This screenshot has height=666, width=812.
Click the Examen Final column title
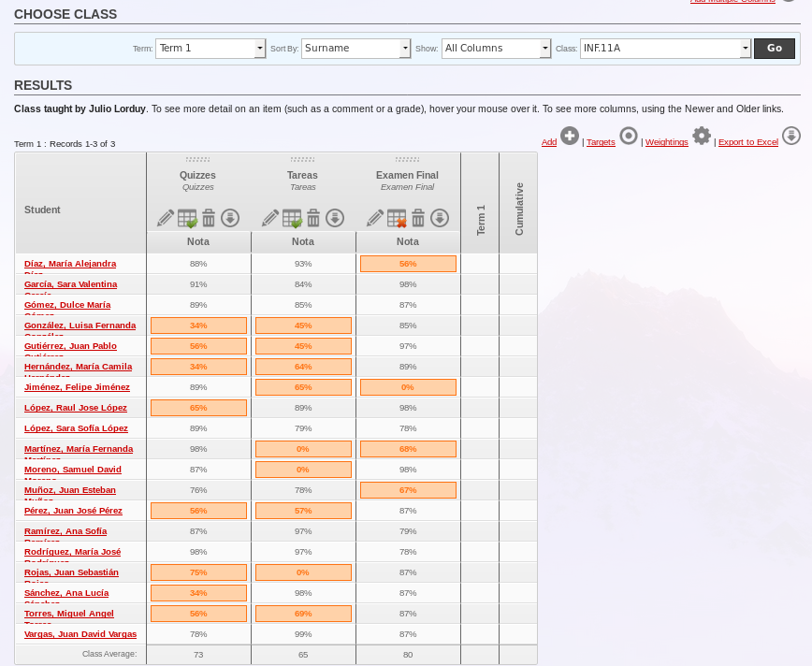(x=407, y=175)
